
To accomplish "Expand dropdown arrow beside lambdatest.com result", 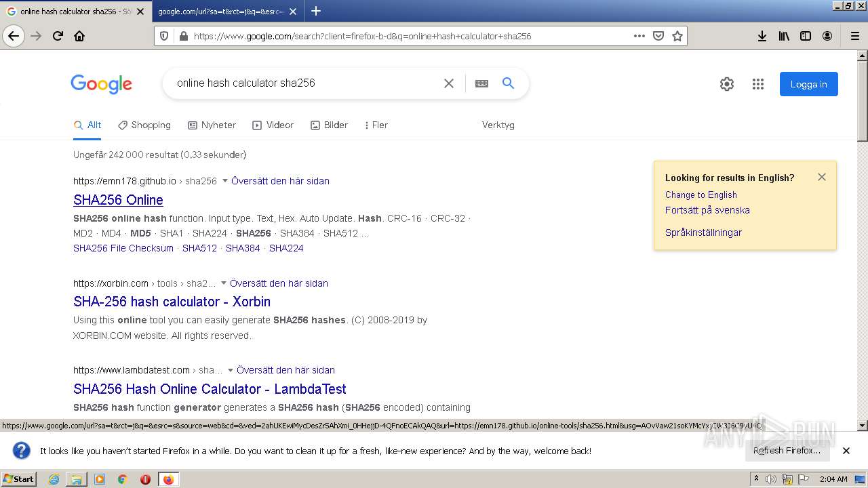I will click(x=231, y=370).
